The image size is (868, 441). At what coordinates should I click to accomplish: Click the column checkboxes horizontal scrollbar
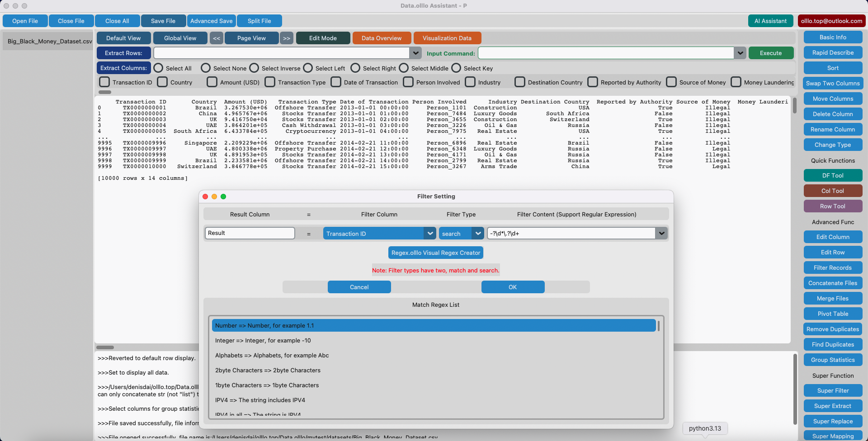point(105,92)
